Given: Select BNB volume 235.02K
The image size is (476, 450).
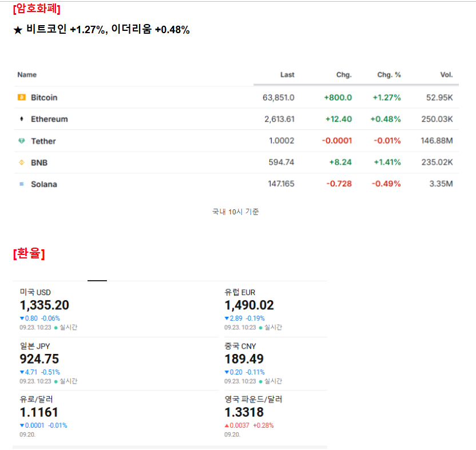Looking at the screenshot, I should (x=437, y=162).
